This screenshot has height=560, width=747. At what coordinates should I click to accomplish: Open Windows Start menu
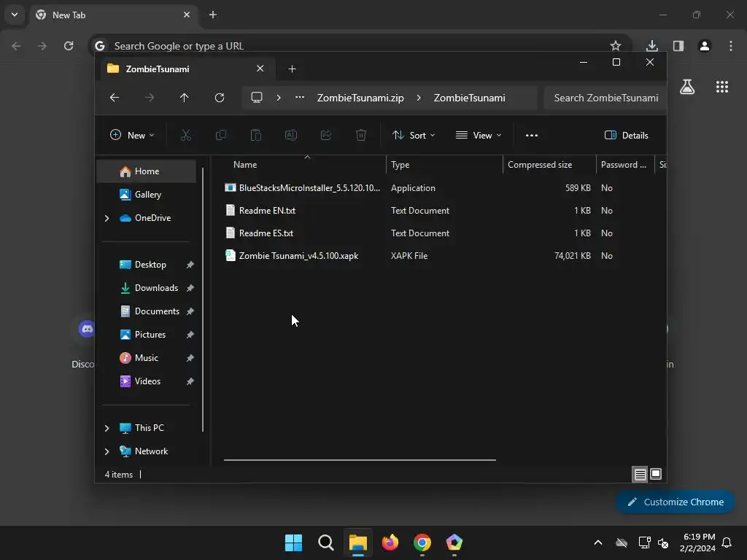point(293,542)
